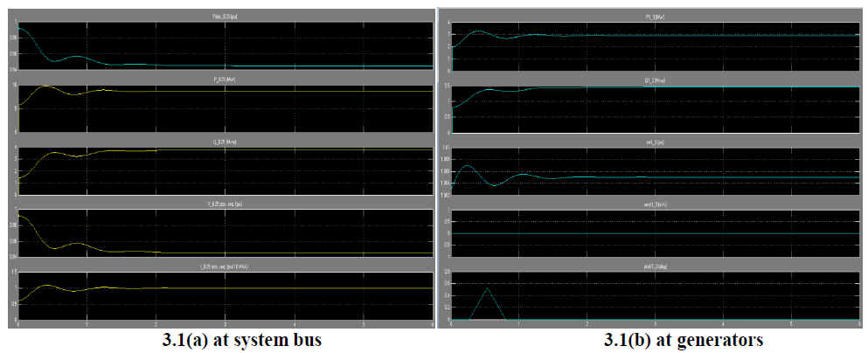Click the Q_B25 title label above the plot
This screenshot has width=868, height=353.
point(226,142)
